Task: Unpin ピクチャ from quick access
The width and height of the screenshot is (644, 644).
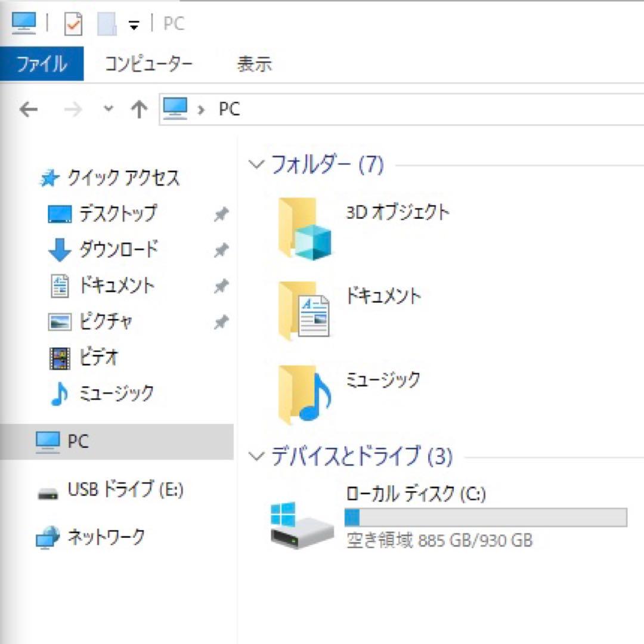Action: click(221, 322)
